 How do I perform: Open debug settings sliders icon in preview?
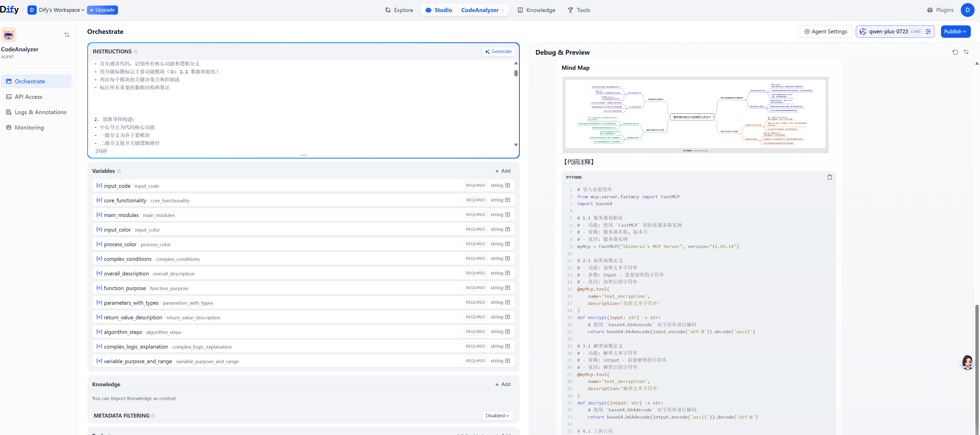point(966,52)
